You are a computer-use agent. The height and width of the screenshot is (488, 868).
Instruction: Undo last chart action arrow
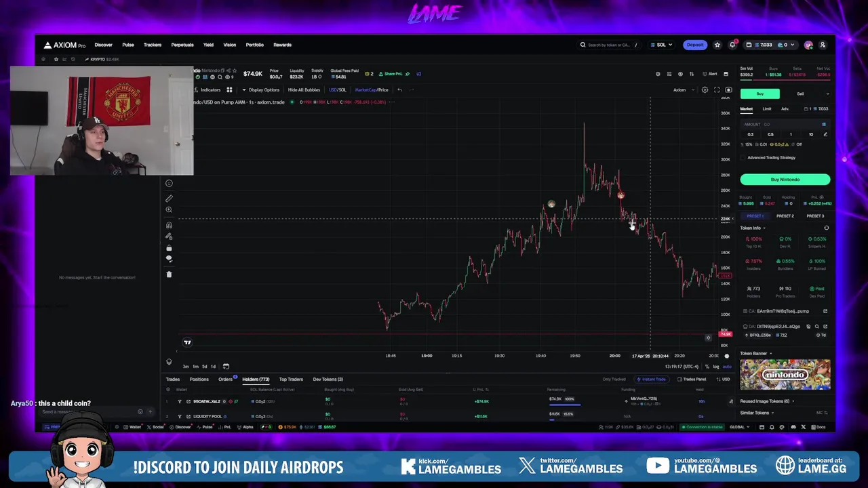point(399,89)
